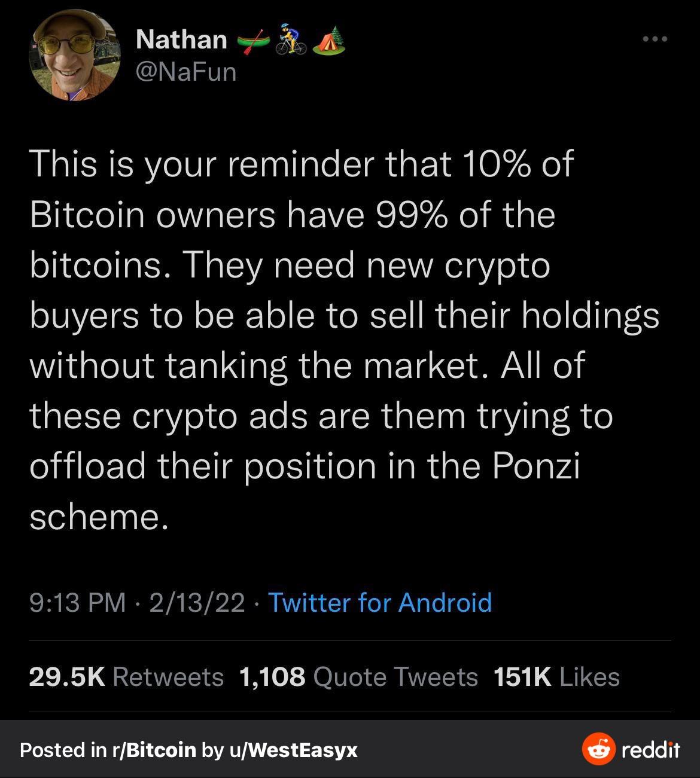Click the 2/13/22 date

tap(197, 602)
